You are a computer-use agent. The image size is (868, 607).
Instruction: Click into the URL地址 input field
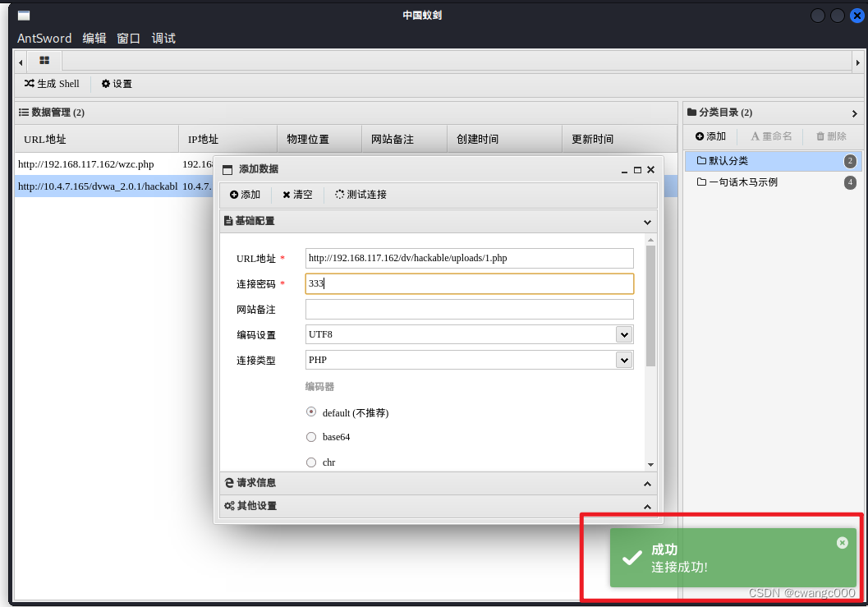click(x=470, y=258)
